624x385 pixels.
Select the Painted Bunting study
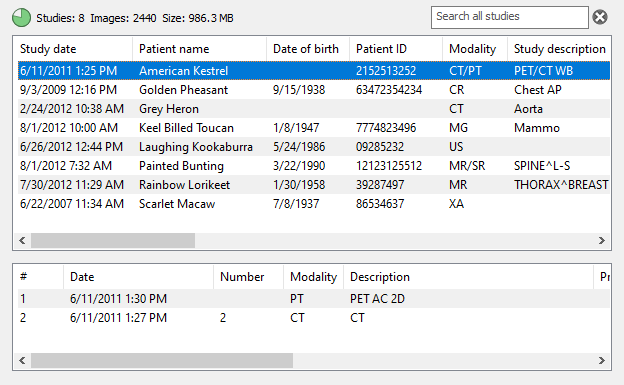(x=314, y=166)
